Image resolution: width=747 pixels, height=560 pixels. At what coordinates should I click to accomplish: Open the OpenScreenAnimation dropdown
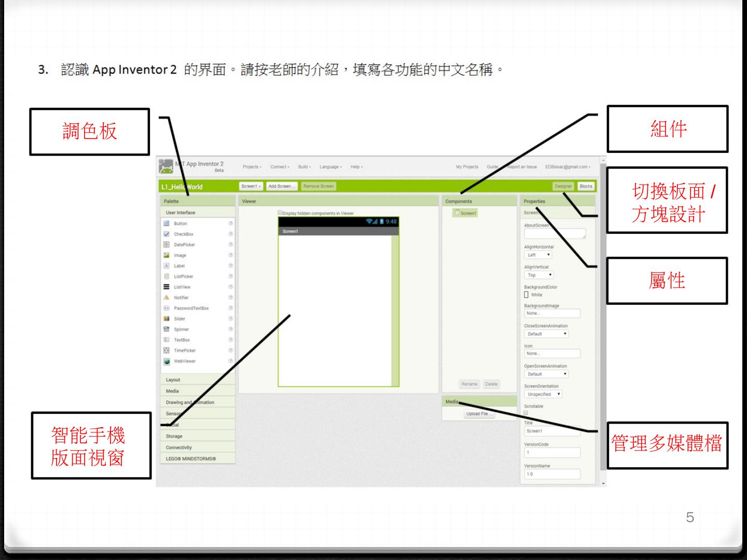(546, 374)
